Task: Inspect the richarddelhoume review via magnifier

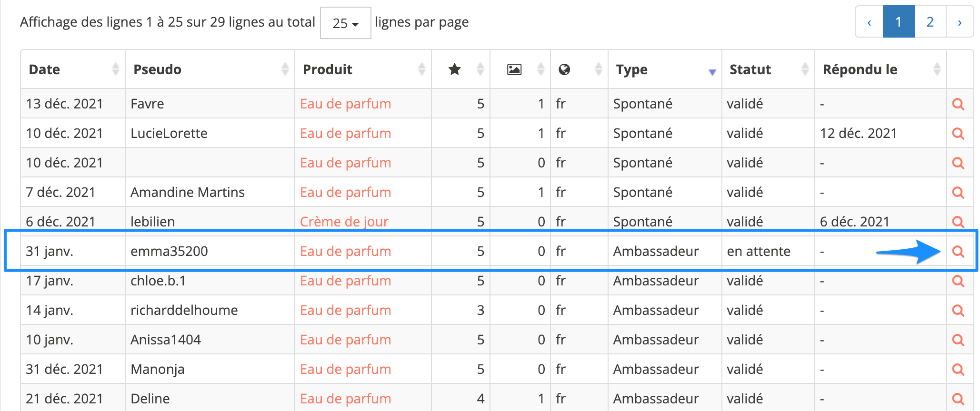Action: pos(958,311)
